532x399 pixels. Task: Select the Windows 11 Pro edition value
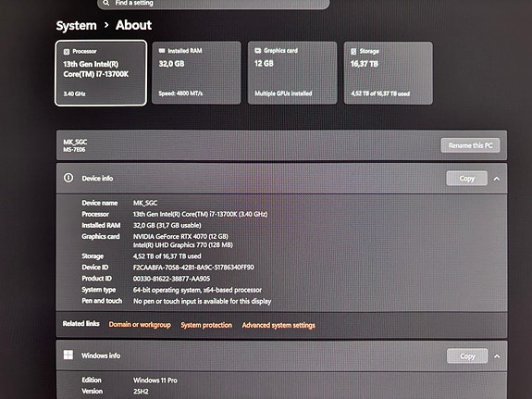pyautogui.click(x=155, y=380)
